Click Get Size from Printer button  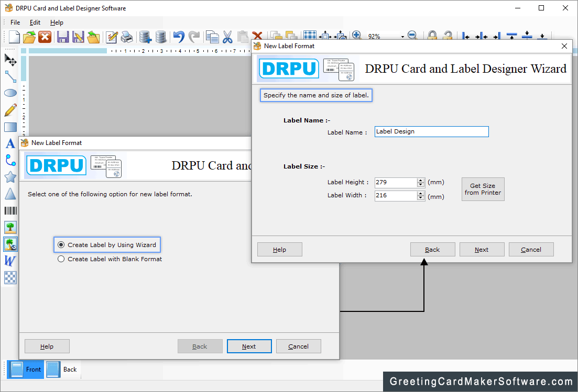tap(483, 189)
